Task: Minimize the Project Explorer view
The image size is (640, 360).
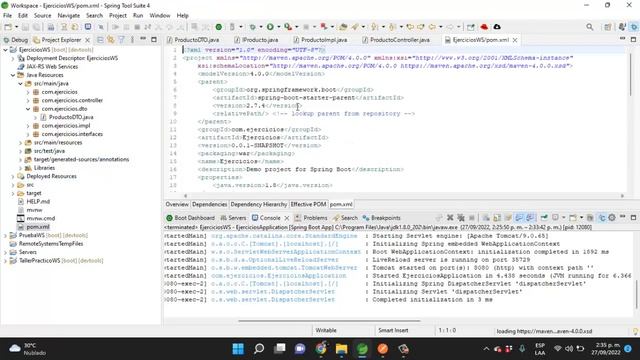Action: pyautogui.click(x=143, y=39)
